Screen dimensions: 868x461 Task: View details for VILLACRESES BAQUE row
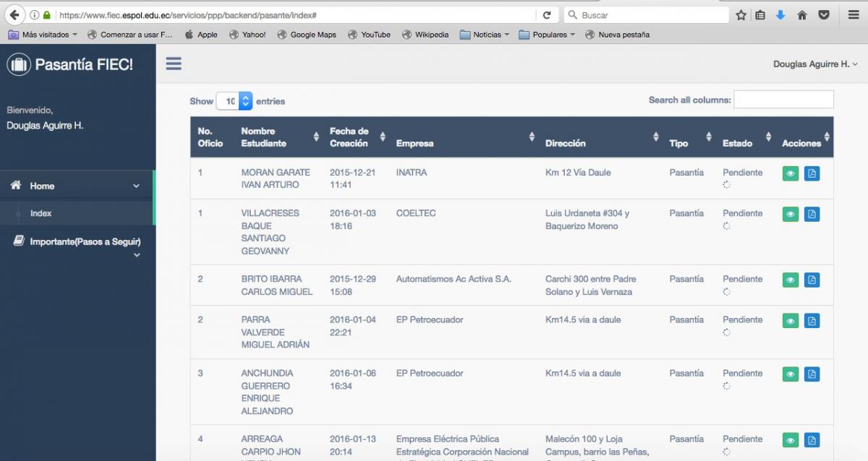click(791, 214)
